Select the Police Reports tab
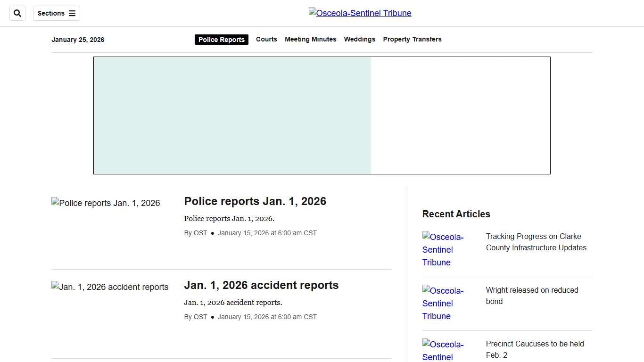The height and width of the screenshot is (362, 644). pyautogui.click(x=221, y=40)
